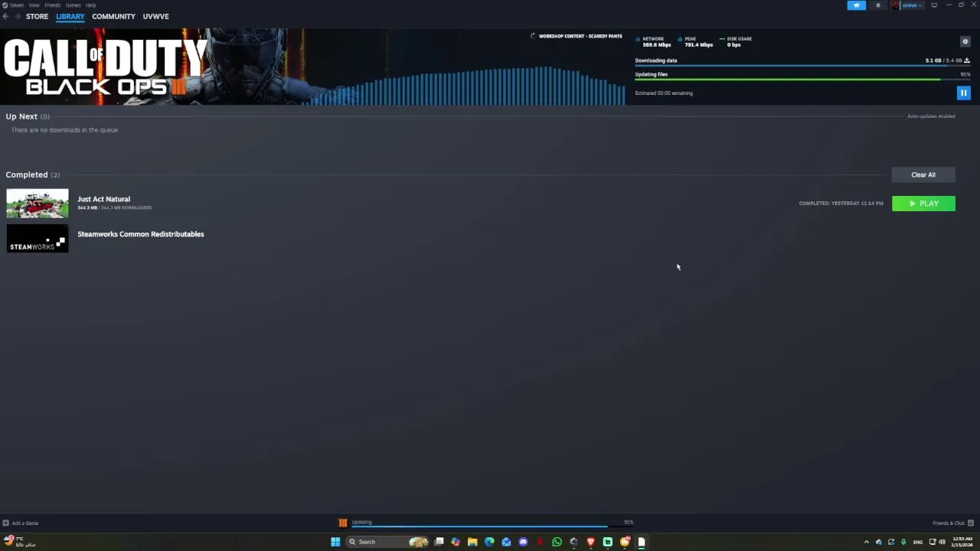980x551 pixels.
Task: Open the STORE tab
Action: click(x=37, y=16)
